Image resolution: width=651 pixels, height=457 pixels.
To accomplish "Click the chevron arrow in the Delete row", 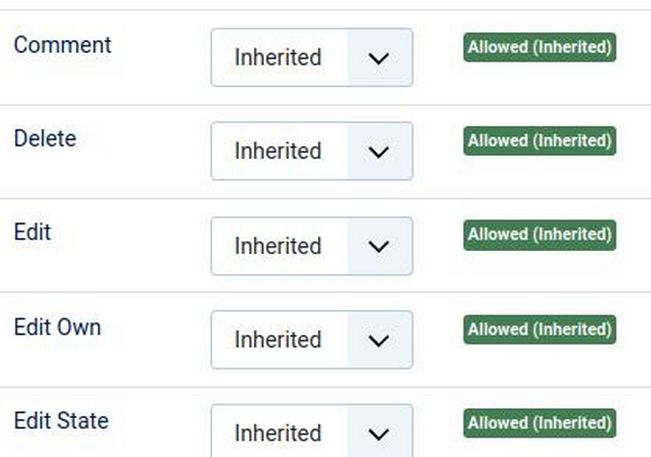I will click(378, 152).
